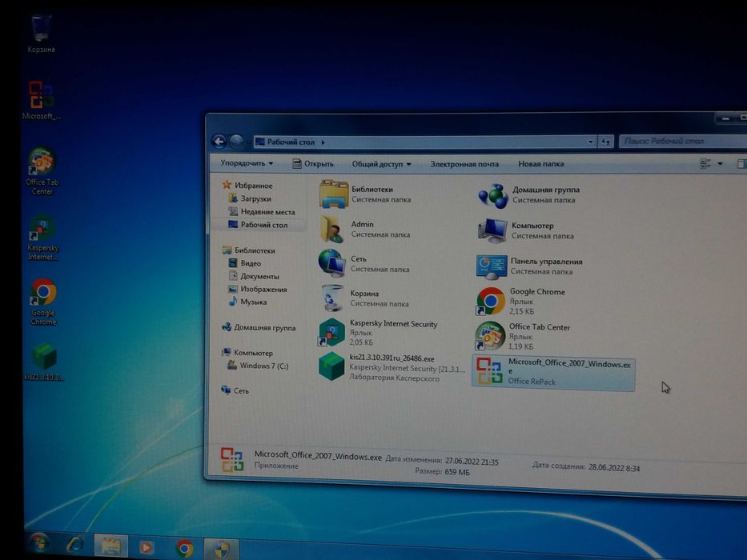Click the date modified value 27.06.2022 21:35
This screenshot has width=747, height=560.
tap(472, 462)
